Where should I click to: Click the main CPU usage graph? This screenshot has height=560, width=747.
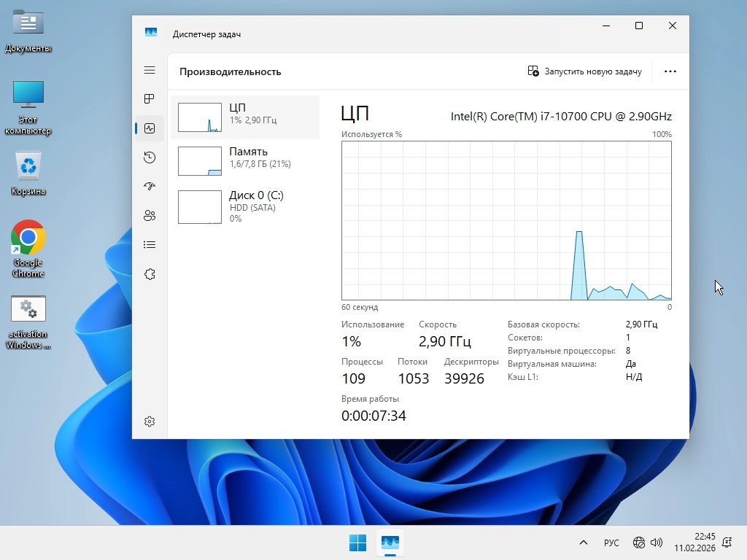pyautogui.click(x=506, y=220)
